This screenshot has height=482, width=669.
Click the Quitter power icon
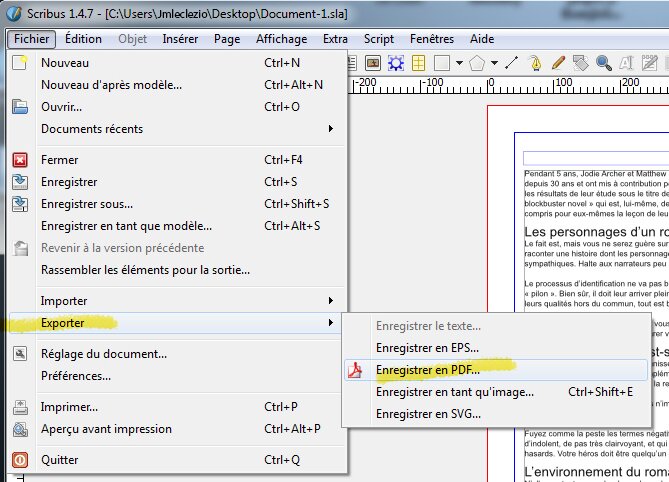tap(20, 460)
